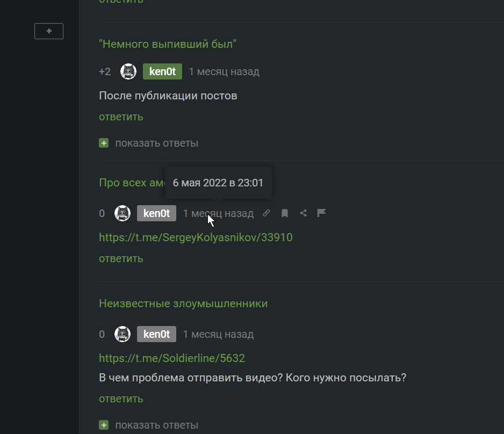Bookmark the comment with t.me/SergeyKolyasnikov link
The width and height of the screenshot is (504, 434).
coord(285,213)
